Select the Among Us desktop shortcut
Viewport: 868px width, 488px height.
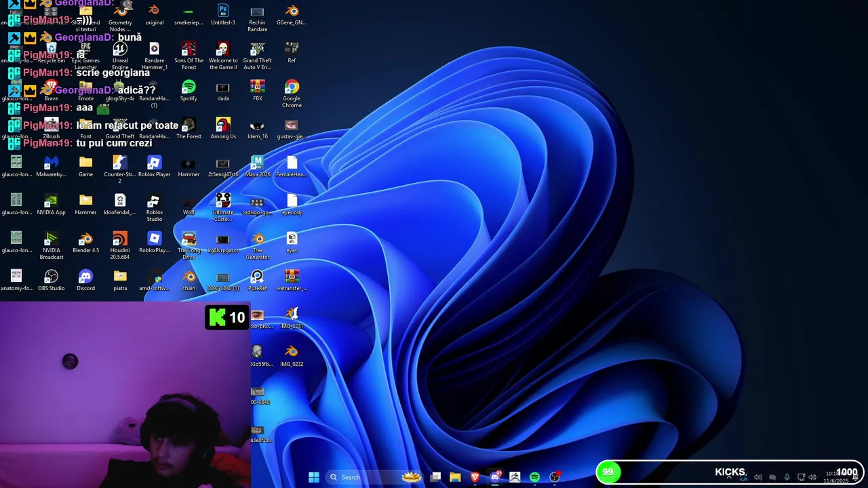tap(223, 129)
